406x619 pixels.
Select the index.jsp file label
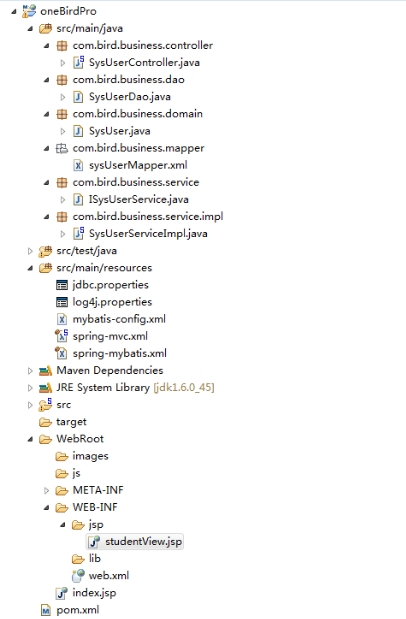[x=94, y=593]
